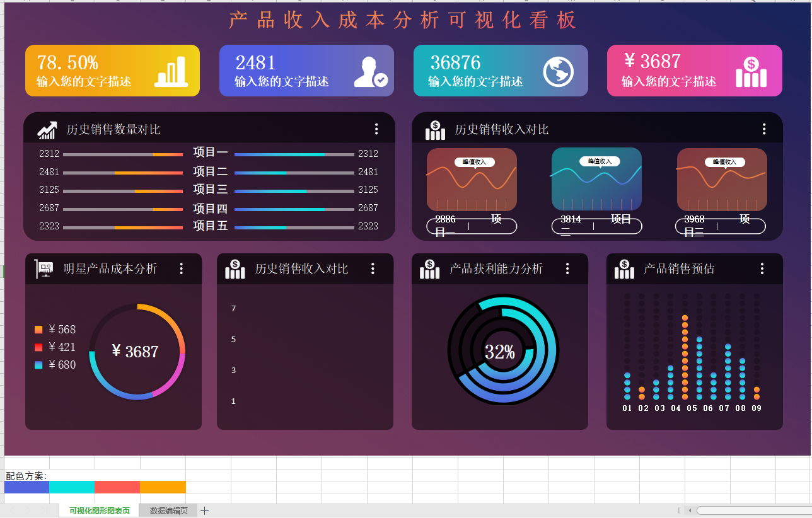This screenshot has height=518, width=812.
Task: Click the monitor icon beside 明星产品成本分析
Action: click(x=45, y=268)
